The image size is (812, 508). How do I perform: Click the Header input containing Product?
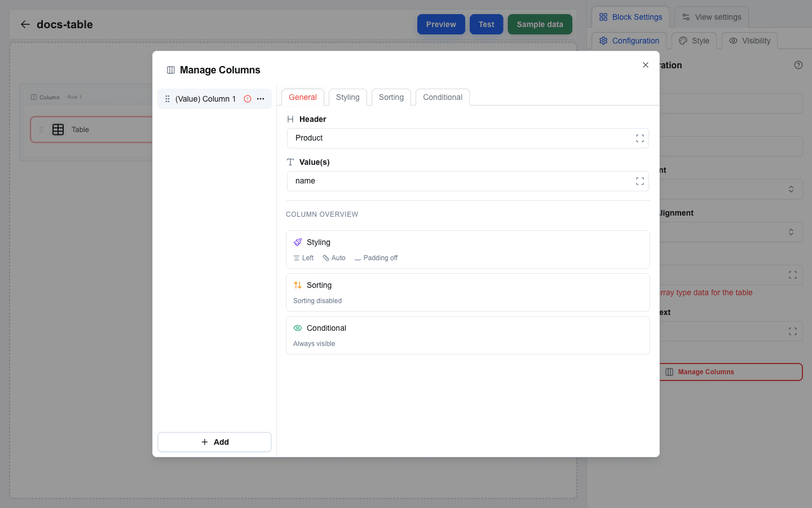pyautogui.click(x=467, y=138)
